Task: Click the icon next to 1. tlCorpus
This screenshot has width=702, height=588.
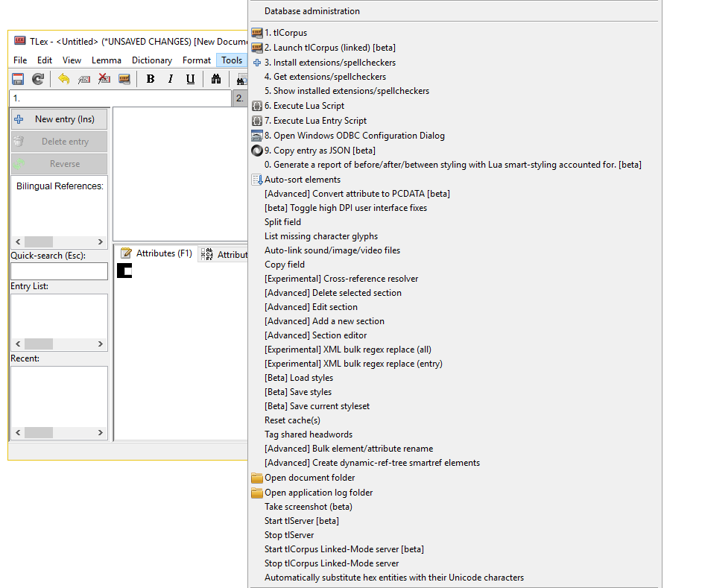Action: pos(257,33)
